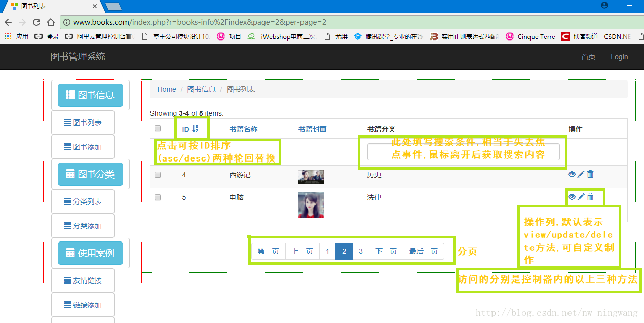This screenshot has width=644, height=323.
Task: Click the active page 2 button
Action: pyautogui.click(x=344, y=251)
